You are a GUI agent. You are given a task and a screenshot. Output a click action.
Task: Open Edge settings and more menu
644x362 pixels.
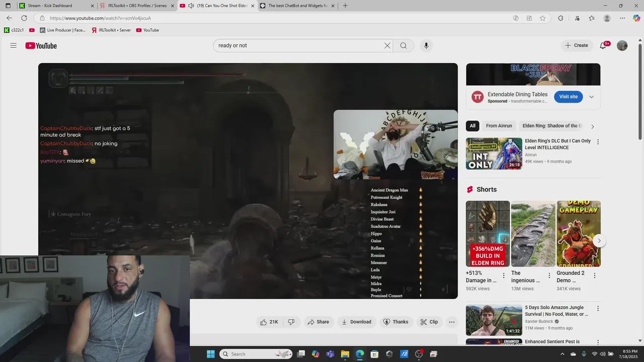pyautogui.click(x=622, y=18)
